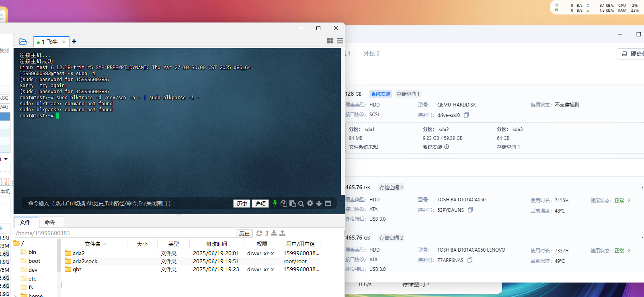Expand health status of 7337H Toshiba disk
This screenshot has width=644, height=297.
point(629,250)
